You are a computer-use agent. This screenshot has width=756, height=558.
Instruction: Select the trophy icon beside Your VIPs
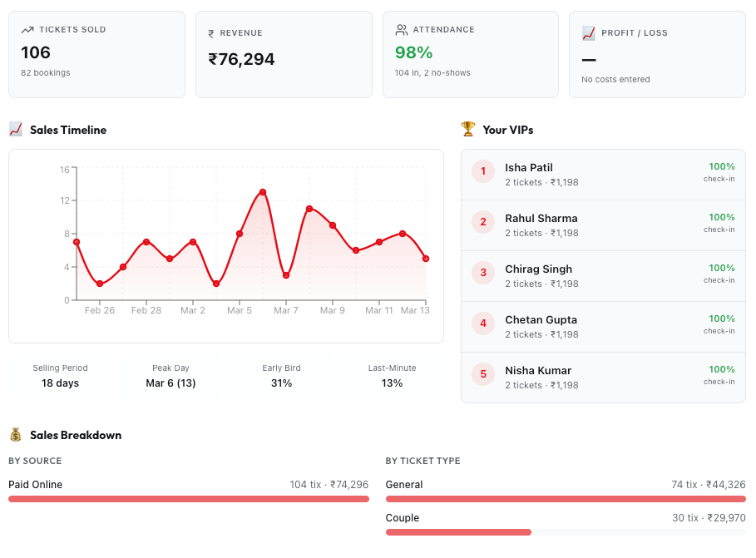pyautogui.click(x=467, y=130)
